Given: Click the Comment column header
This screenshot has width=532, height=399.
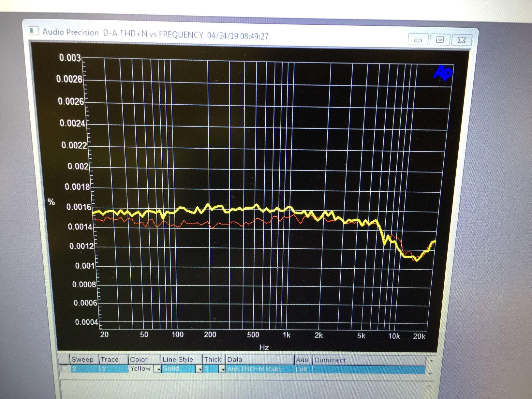Looking at the screenshot, I should tap(369, 360).
